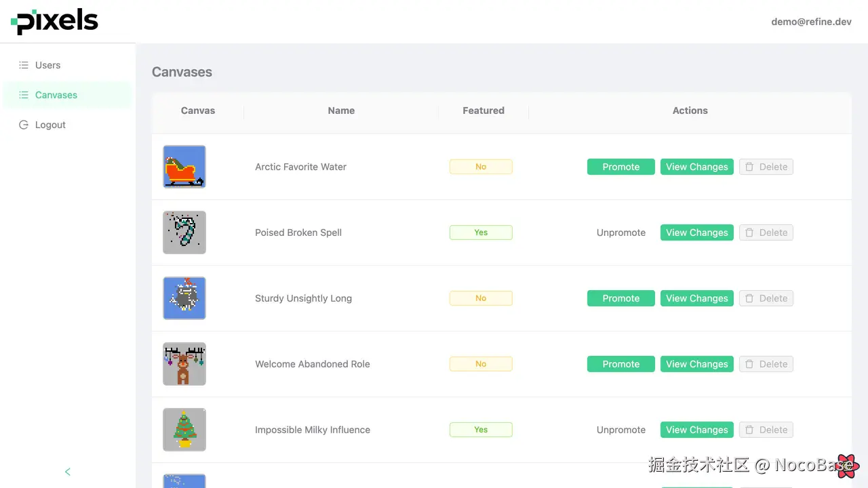Open the sleigh thumbnail for Arctic Favorite Water
The image size is (868, 488).
coord(184,167)
